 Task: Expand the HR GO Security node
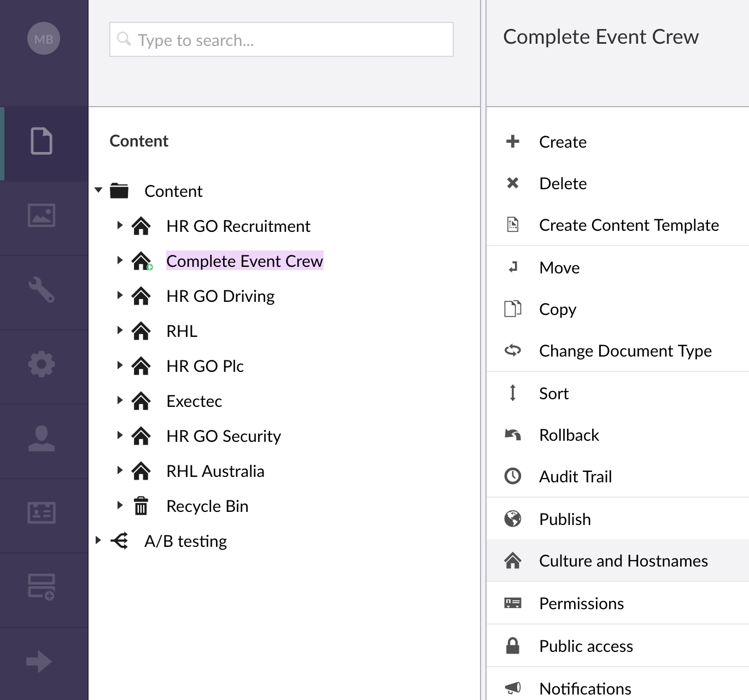(x=120, y=435)
